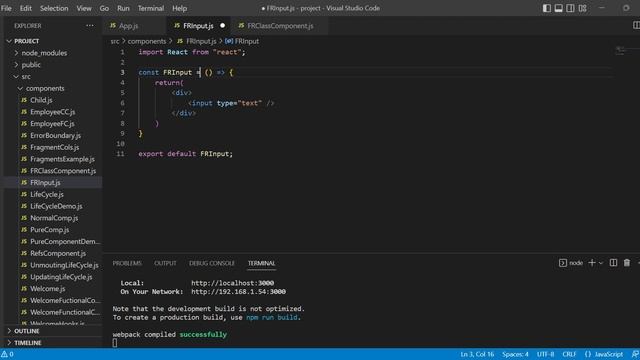Click src in the breadcrumb path
This screenshot has height=360, width=640.
pos(115,41)
